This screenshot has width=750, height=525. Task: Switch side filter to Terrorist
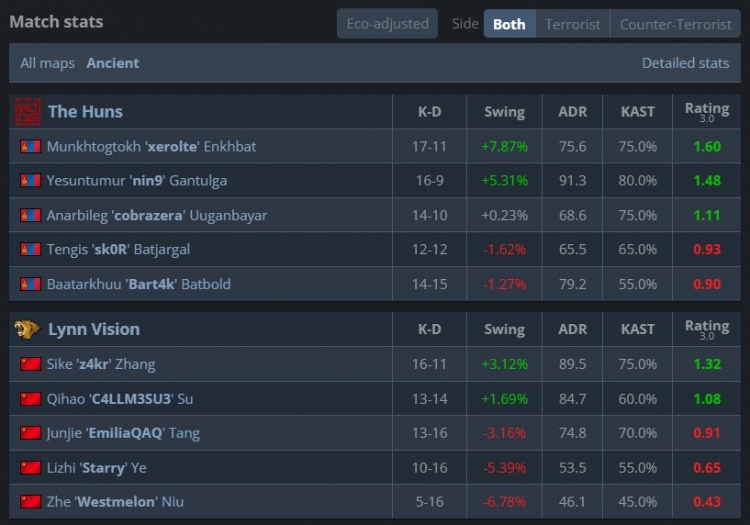573,24
